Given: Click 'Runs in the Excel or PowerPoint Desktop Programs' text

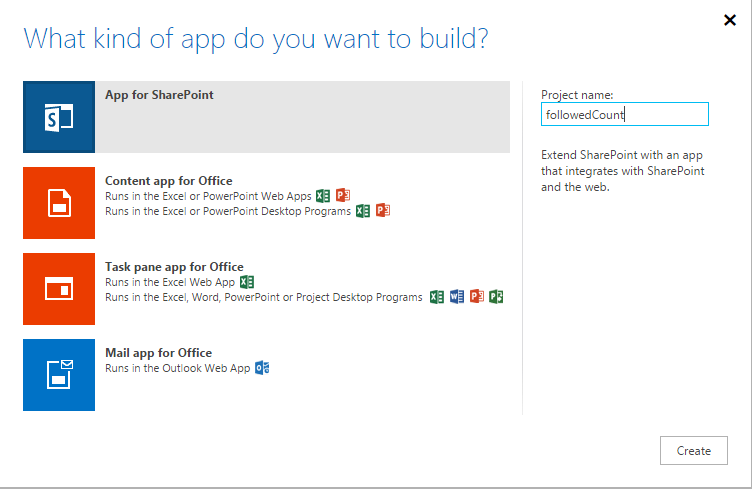Looking at the screenshot, I should (228, 211).
